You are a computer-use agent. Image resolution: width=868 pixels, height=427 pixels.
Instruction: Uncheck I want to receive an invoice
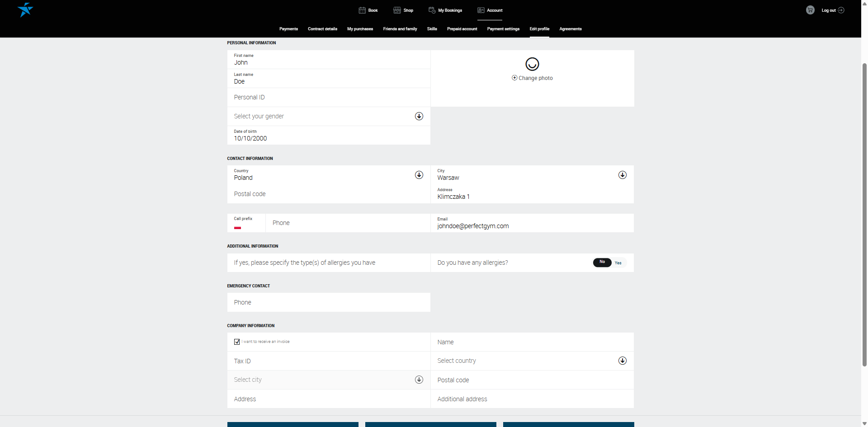tap(237, 342)
